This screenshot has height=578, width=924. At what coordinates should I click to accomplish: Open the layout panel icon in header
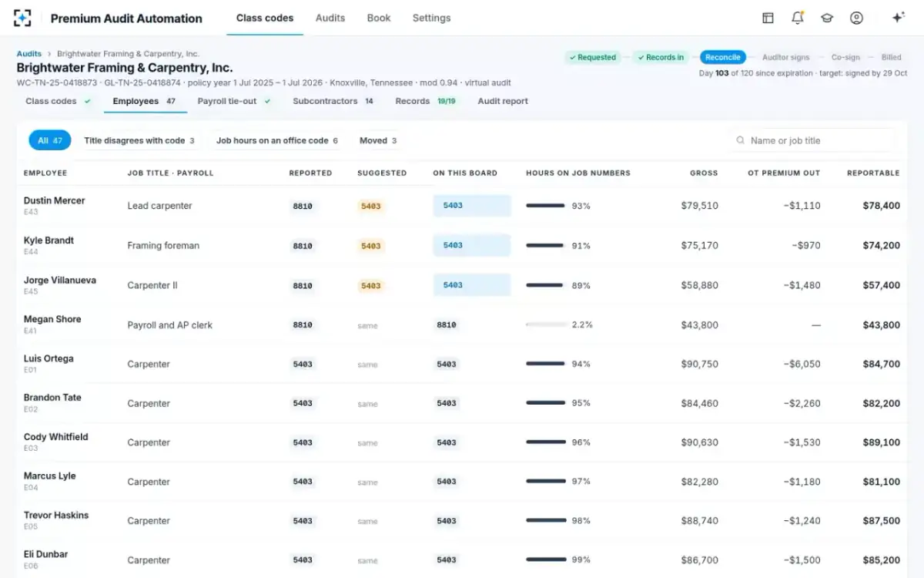coord(768,18)
